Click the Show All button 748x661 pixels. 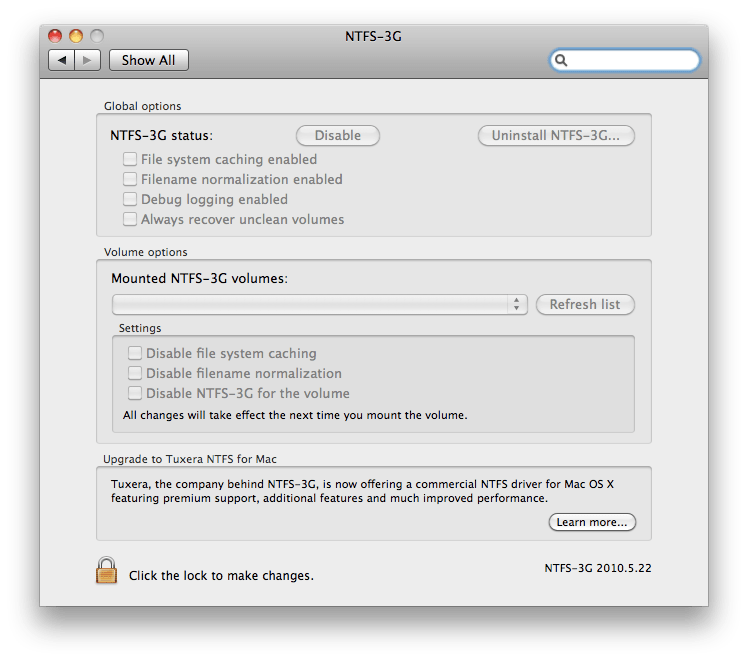tap(149, 60)
